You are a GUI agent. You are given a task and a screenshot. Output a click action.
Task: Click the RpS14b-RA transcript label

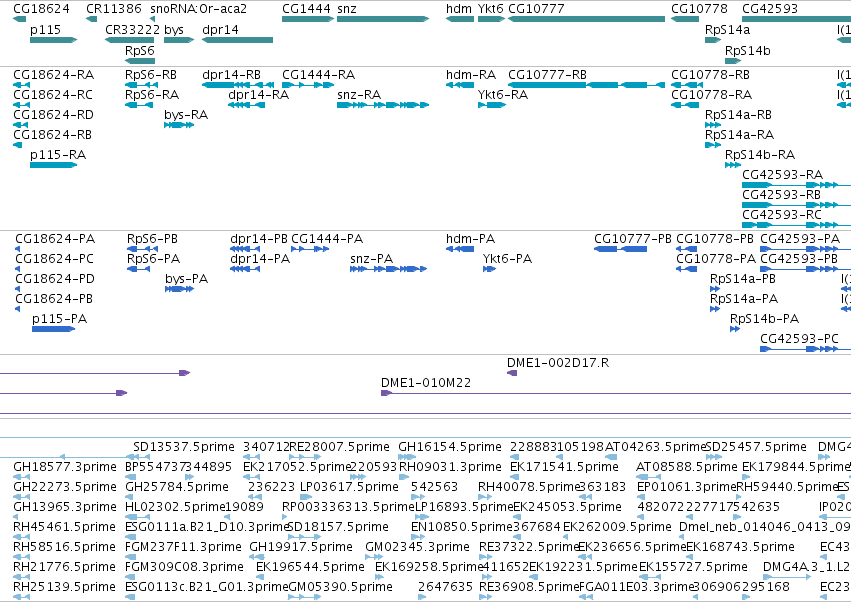click(x=760, y=155)
